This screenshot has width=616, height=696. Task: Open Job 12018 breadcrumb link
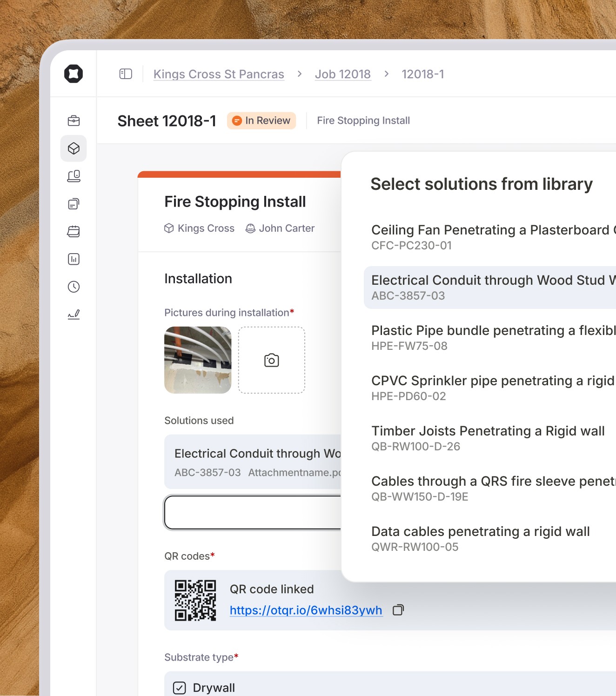(343, 74)
